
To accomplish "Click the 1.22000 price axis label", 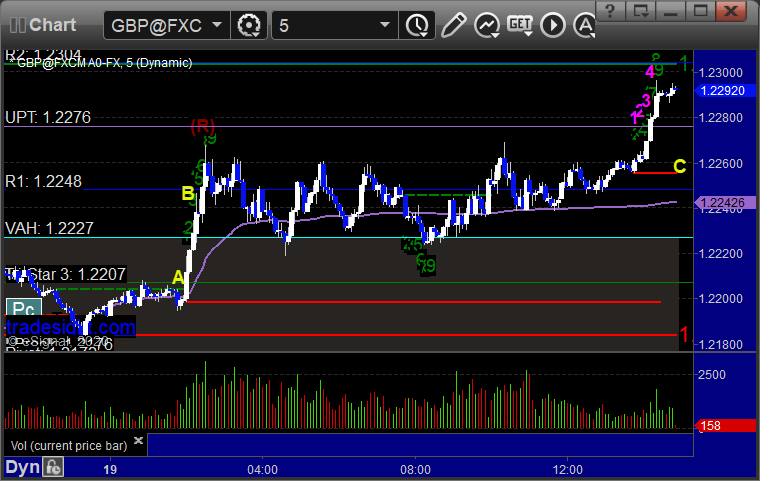I will [x=721, y=299].
